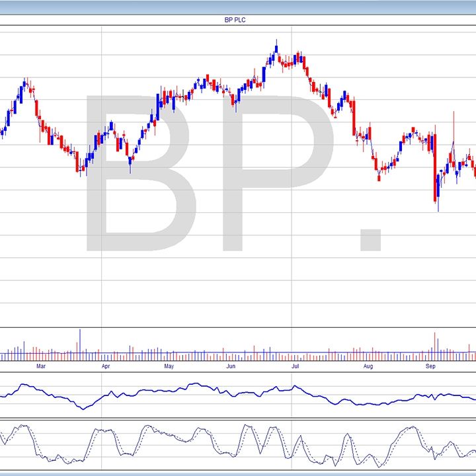Viewport: 476px width, 476px height.
Task: Select the tallest blue volume bar in late March
Action: pyautogui.click(x=80, y=345)
